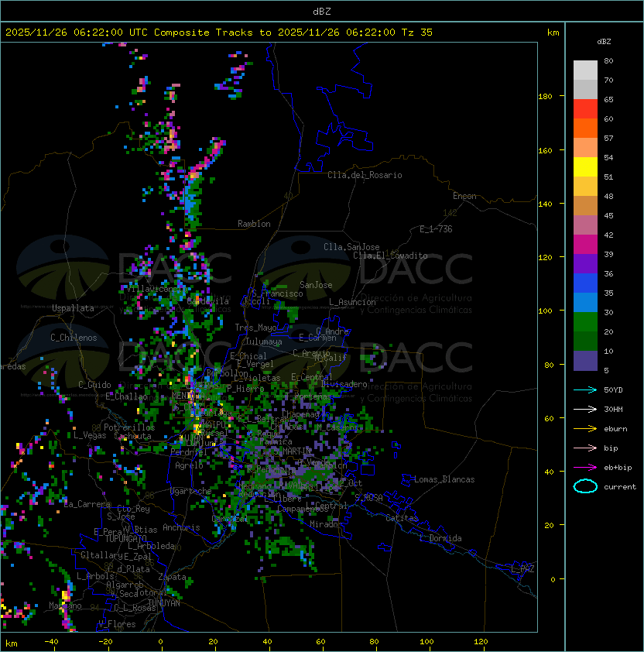Click the 'Uspallata' map label
Image resolution: width=644 pixels, height=652 pixels.
[x=73, y=308]
